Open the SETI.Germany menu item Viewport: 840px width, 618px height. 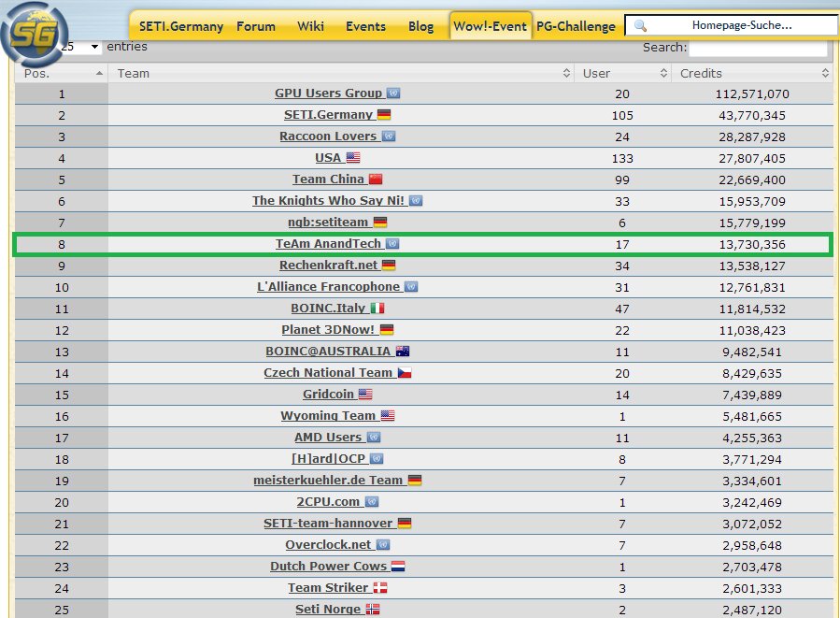click(181, 26)
